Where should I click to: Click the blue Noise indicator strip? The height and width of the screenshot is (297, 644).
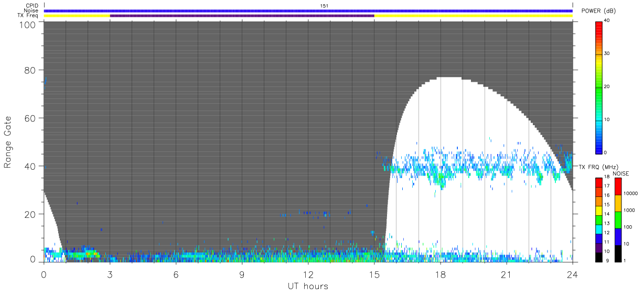click(x=308, y=10)
